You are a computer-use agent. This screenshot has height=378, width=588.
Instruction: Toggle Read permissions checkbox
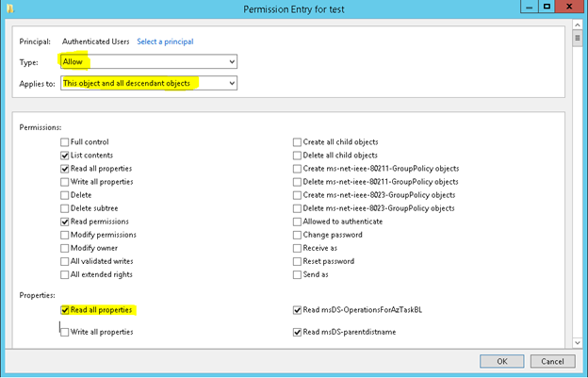point(65,222)
